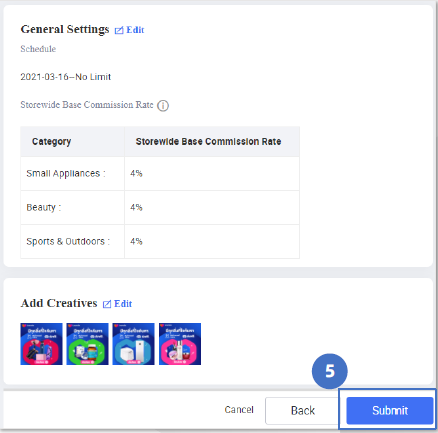Click the 4% rate for Beauty
438x433 pixels.
(136, 208)
